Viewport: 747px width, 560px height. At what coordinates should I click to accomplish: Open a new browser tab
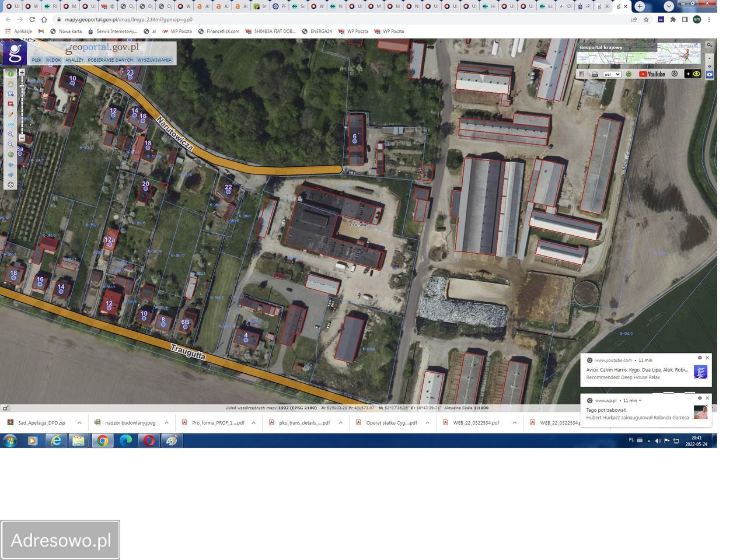tap(640, 6)
